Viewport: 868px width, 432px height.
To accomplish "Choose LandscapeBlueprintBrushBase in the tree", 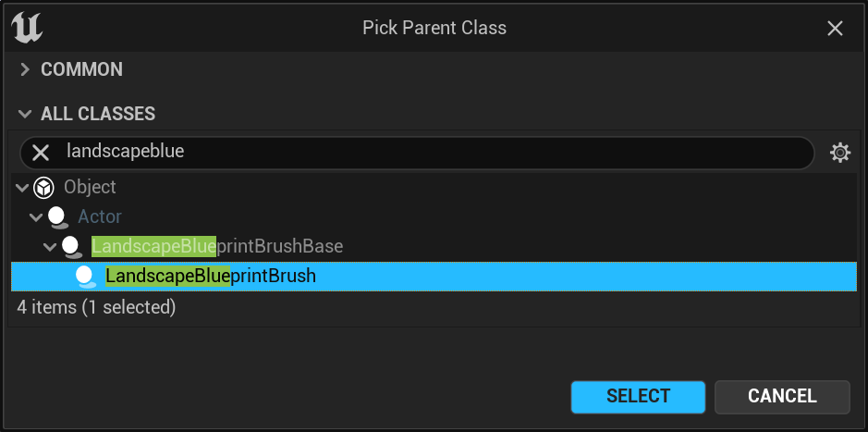I will [x=217, y=246].
